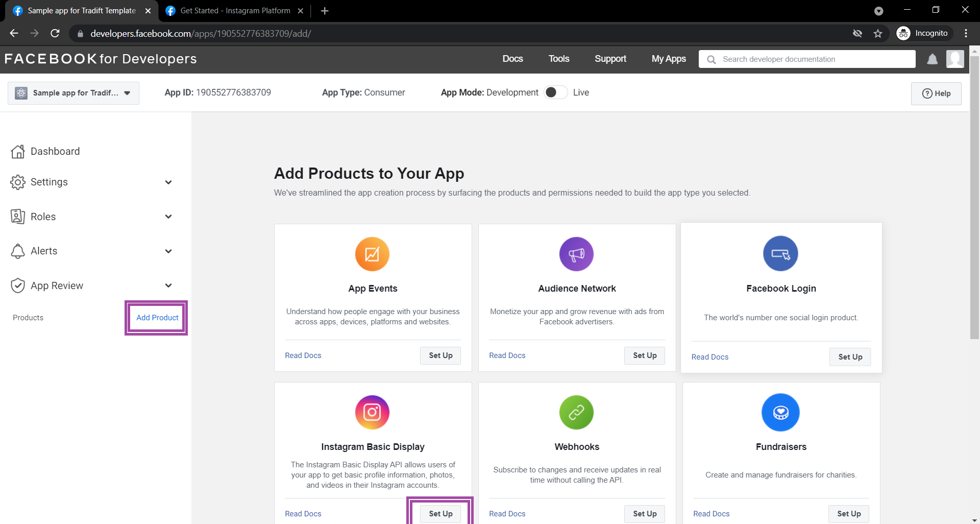
Task: Read Docs for Instagram Basic Display
Action: pyautogui.click(x=303, y=514)
